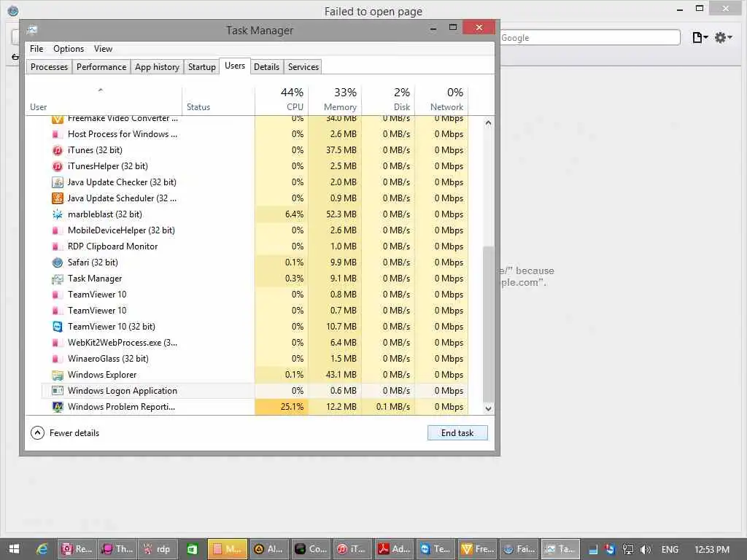Switch to Adobe Reader taskbar button
The height and width of the screenshot is (560, 747).
pos(394,549)
